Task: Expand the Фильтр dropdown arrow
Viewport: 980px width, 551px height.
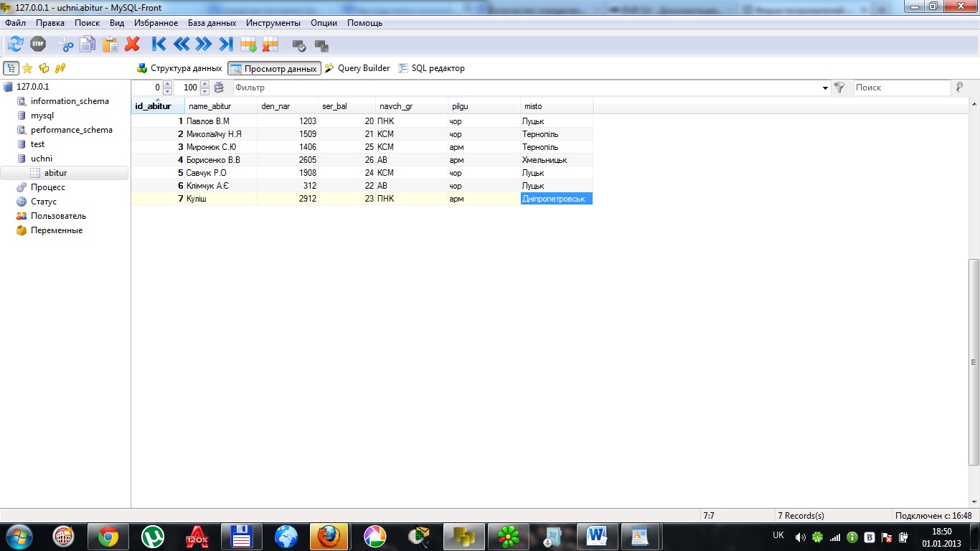Action: click(x=825, y=88)
